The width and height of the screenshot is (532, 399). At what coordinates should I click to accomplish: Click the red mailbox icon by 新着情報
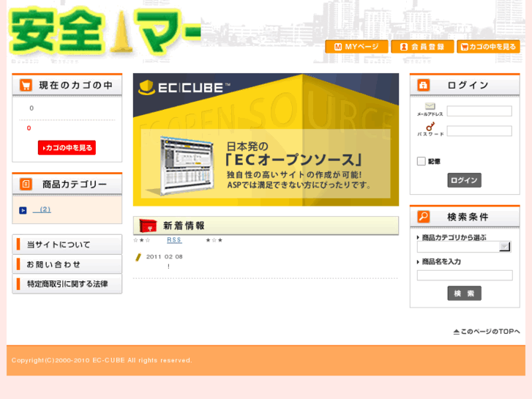pos(148,225)
